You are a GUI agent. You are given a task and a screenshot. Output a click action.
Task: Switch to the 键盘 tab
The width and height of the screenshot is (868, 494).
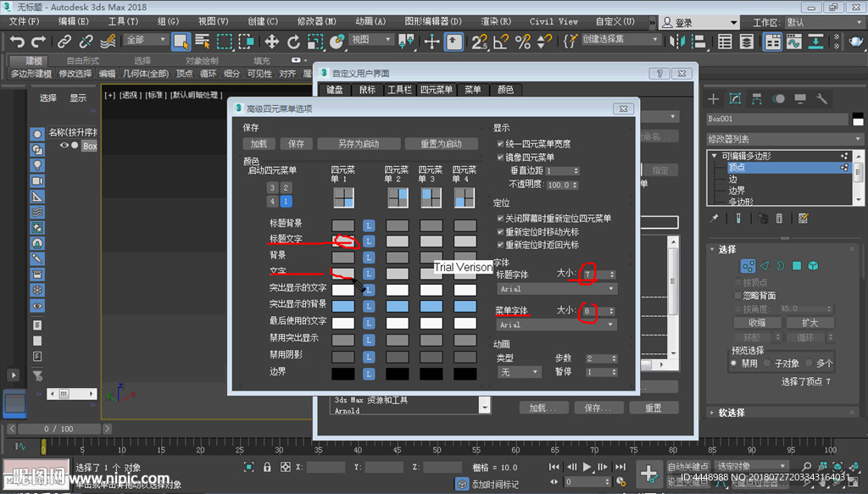pos(335,90)
